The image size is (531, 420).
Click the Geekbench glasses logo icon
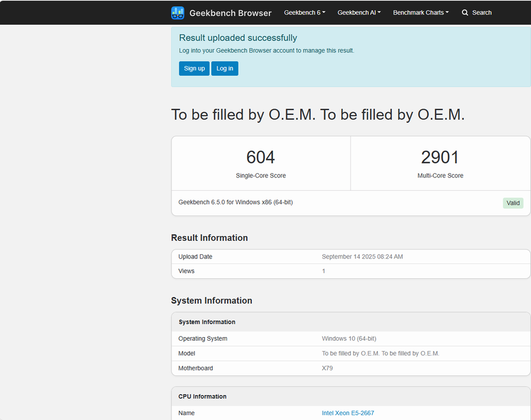point(177,13)
